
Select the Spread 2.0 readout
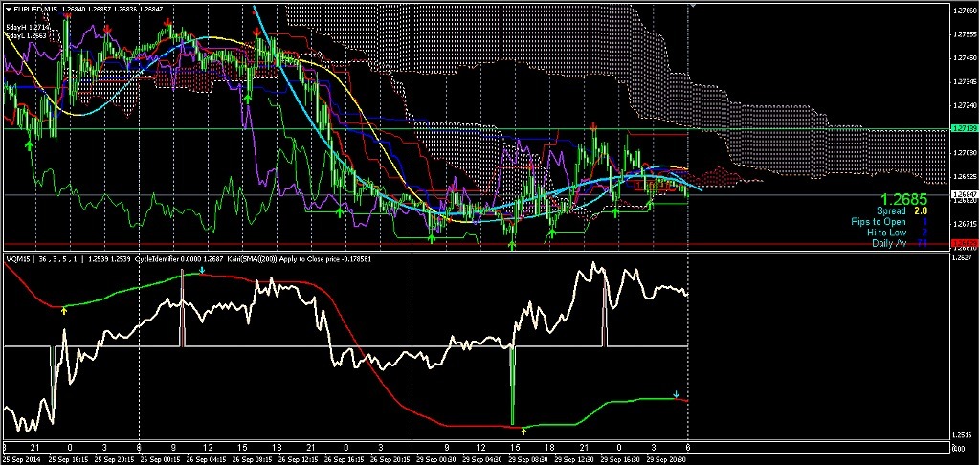coord(902,210)
